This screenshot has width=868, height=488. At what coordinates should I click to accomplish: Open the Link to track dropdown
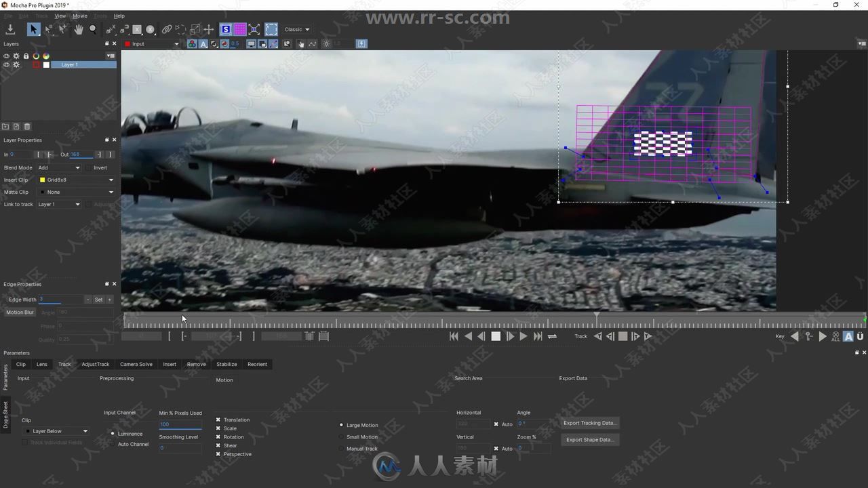[59, 204]
